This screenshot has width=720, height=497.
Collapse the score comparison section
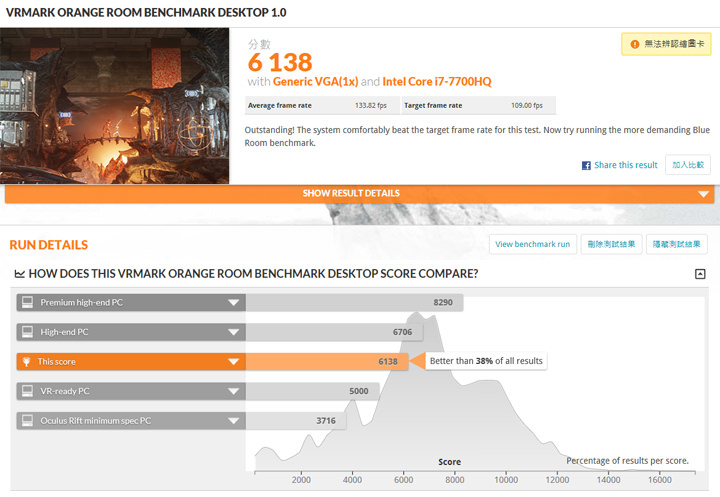click(x=700, y=274)
